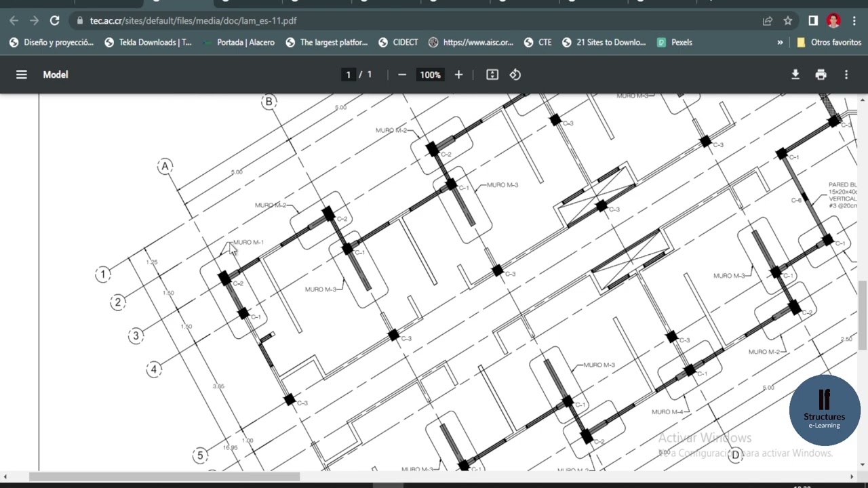
Task: Toggle Chrome side panel
Action: 813,21
